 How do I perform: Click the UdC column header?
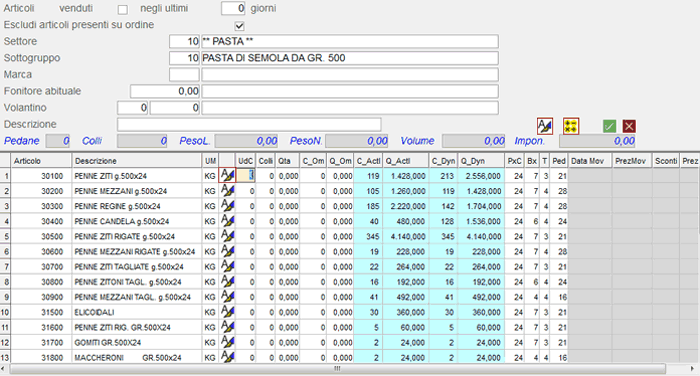click(x=246, y=161)
